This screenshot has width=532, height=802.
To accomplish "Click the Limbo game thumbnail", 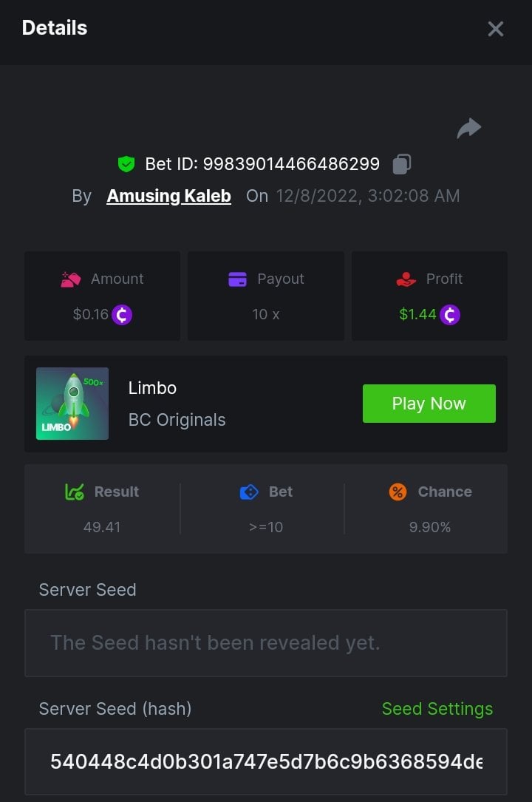I will pos(72,404).
